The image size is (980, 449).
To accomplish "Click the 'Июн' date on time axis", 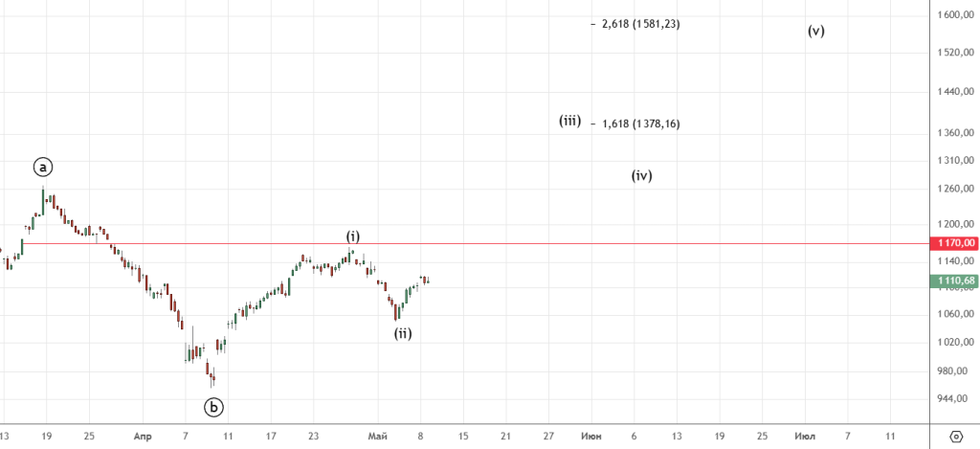I will click(592, 436).
